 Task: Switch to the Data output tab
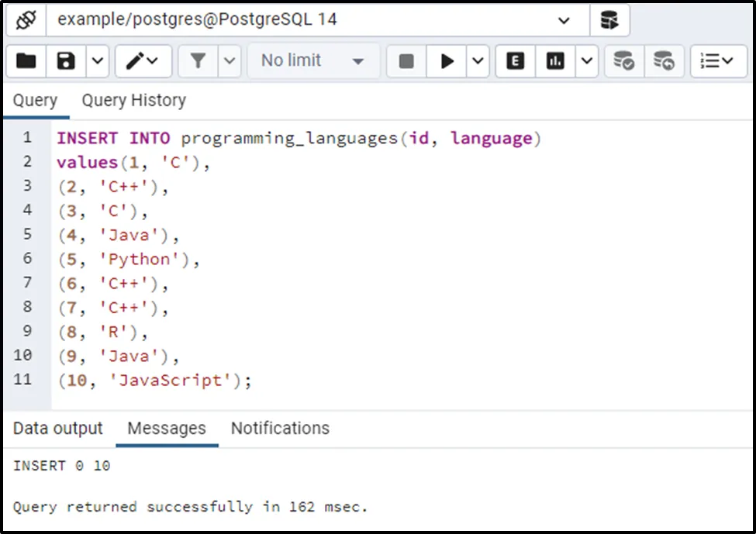[x=58, y=429]
